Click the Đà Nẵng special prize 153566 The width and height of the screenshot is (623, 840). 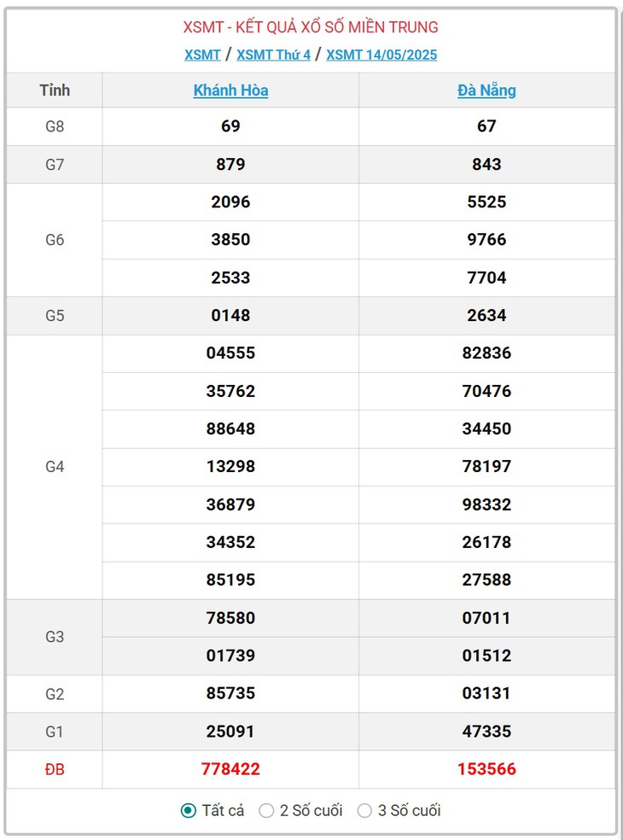pos(487,769)
